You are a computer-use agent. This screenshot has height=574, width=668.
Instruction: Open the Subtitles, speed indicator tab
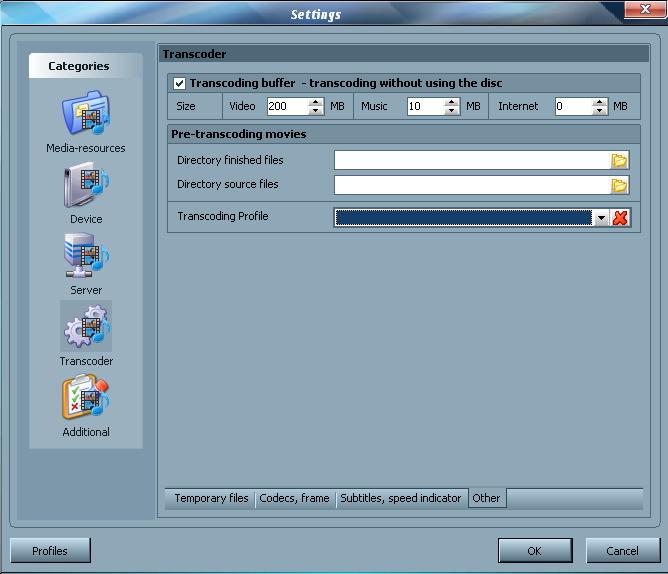coord(400,498)
